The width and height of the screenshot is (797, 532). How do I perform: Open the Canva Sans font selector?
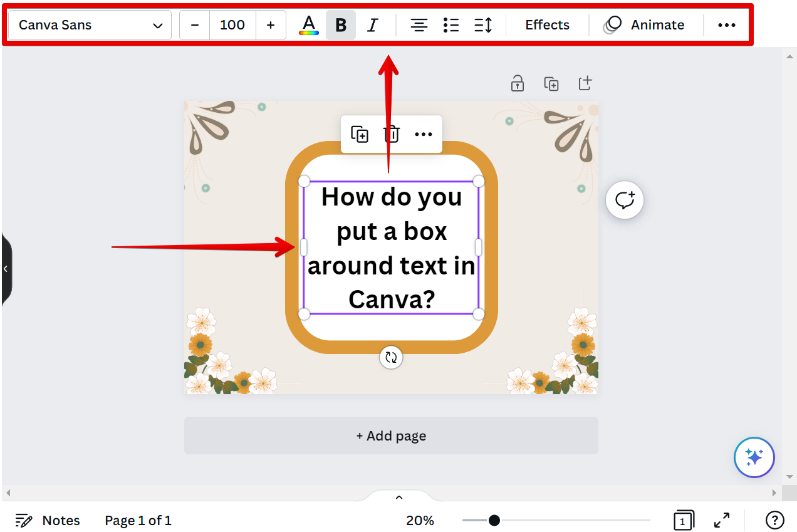click(89, 25)
